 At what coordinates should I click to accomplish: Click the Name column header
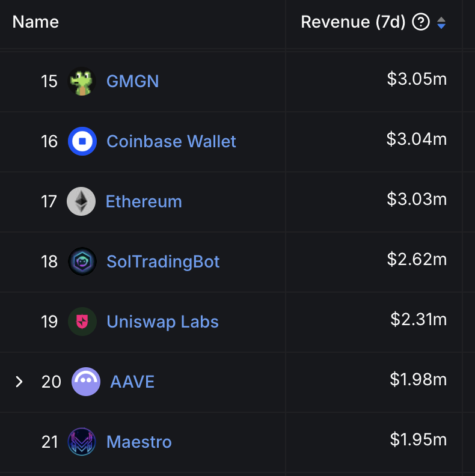click(x=35, y=22)
